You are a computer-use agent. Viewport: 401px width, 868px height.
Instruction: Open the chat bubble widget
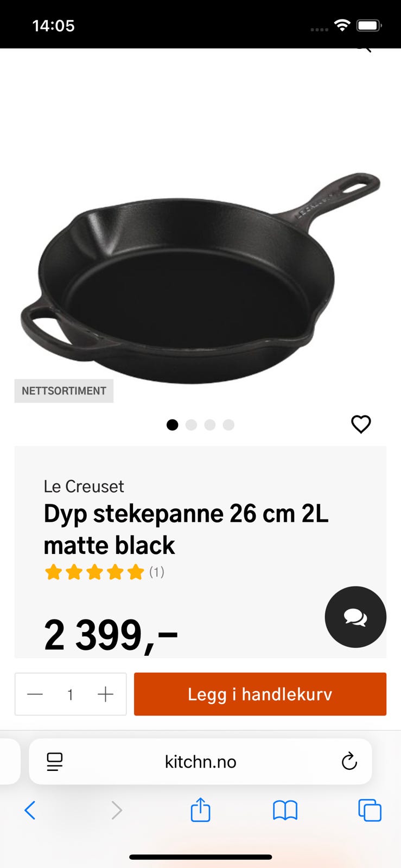click(355, 617)
